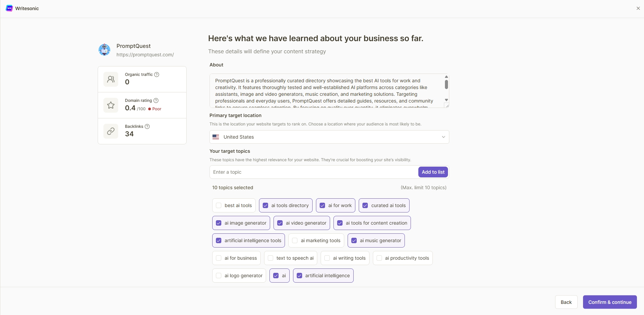Deselect the 'ai music generator' topic

(354, 240)
